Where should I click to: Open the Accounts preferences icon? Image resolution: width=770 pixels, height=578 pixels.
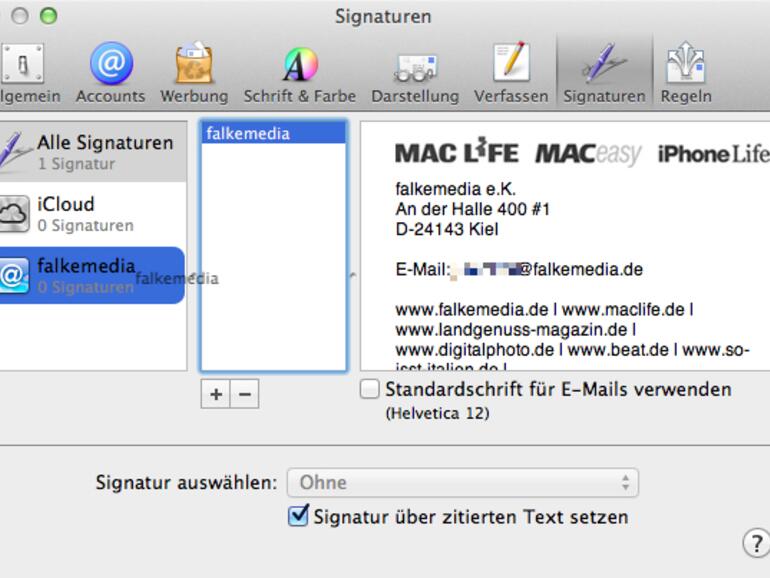[111, 63]
